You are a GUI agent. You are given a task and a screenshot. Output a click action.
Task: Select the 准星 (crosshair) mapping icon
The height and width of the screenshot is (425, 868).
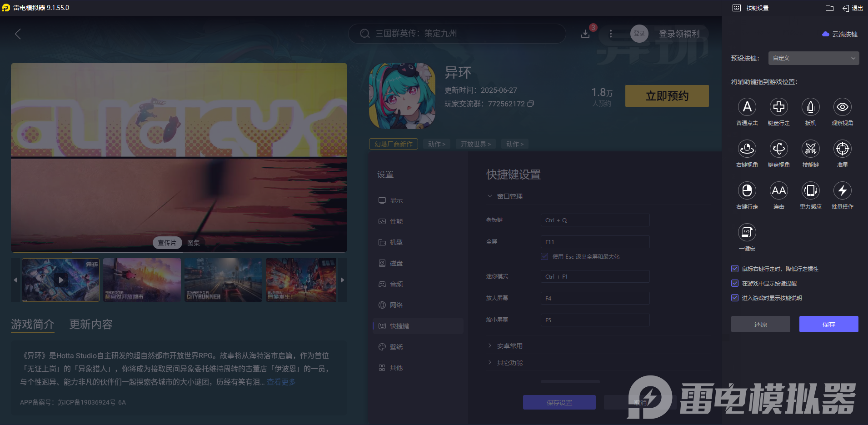(842, 149)
